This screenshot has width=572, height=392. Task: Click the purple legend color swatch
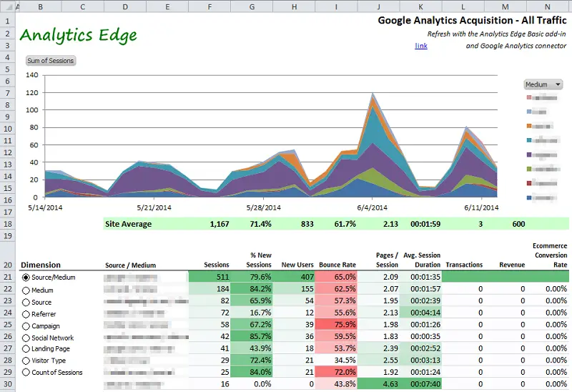(x=529, y=155)
